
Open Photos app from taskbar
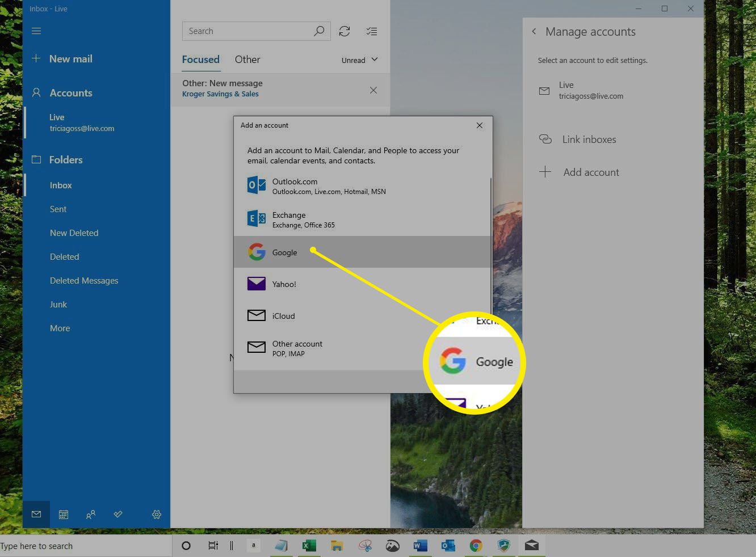[392, 546]
